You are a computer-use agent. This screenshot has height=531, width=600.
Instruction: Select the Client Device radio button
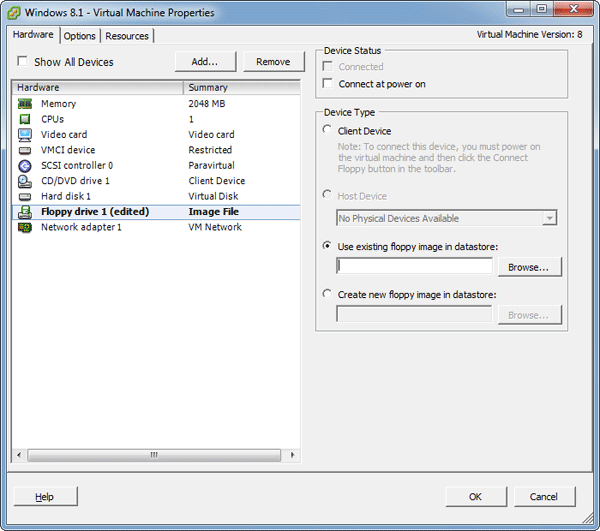coord(328,131)
